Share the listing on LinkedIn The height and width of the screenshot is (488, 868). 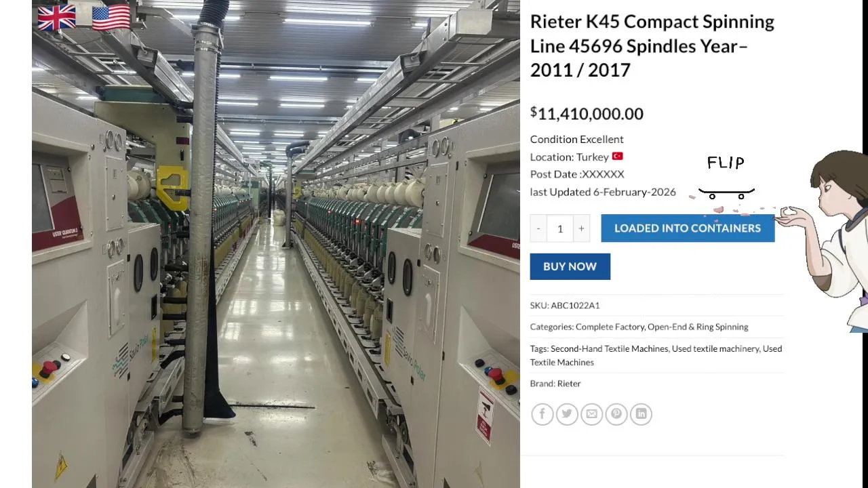641,414
